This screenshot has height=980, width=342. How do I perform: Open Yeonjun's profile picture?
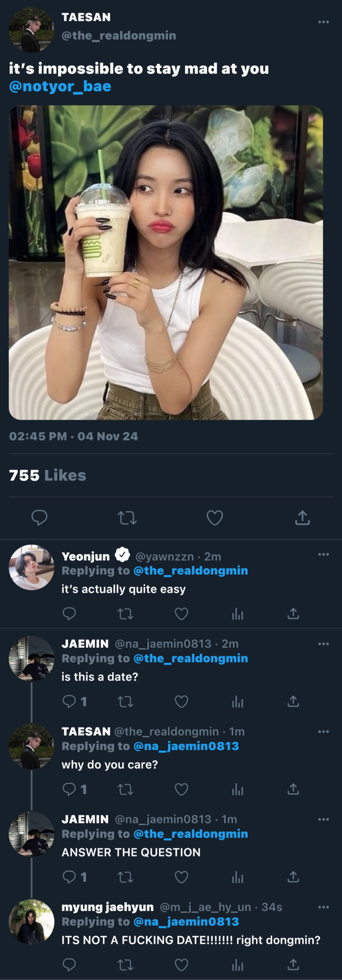tap(32, 567)
